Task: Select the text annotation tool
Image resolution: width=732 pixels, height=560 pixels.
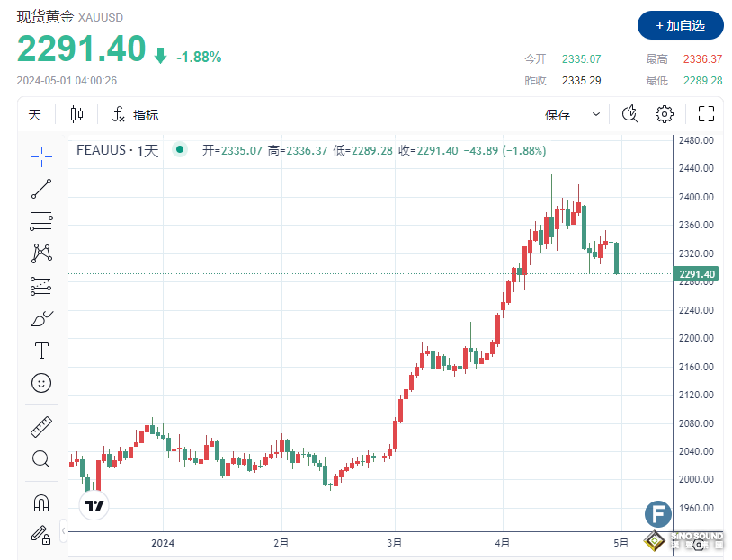Action: [x=41, y=350]
